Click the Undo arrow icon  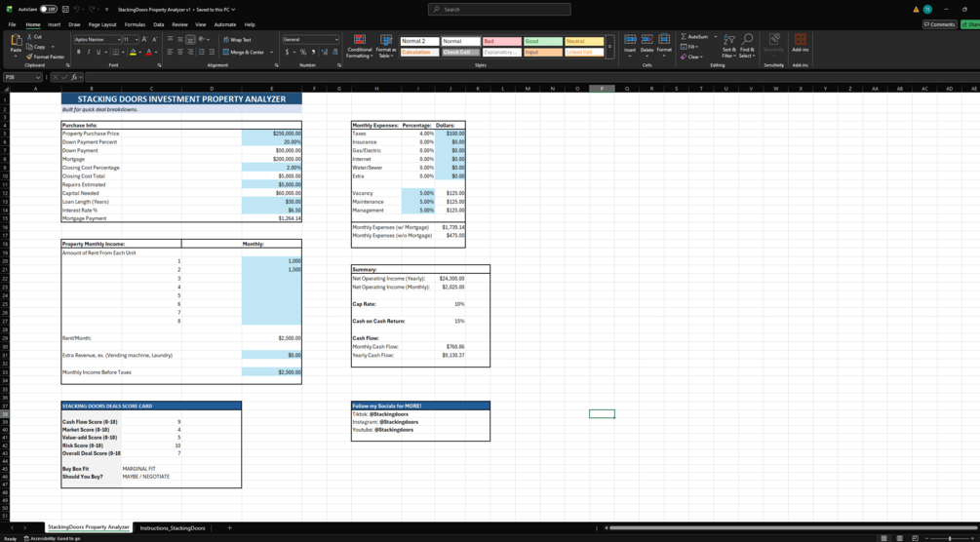(x=79, y=10)
